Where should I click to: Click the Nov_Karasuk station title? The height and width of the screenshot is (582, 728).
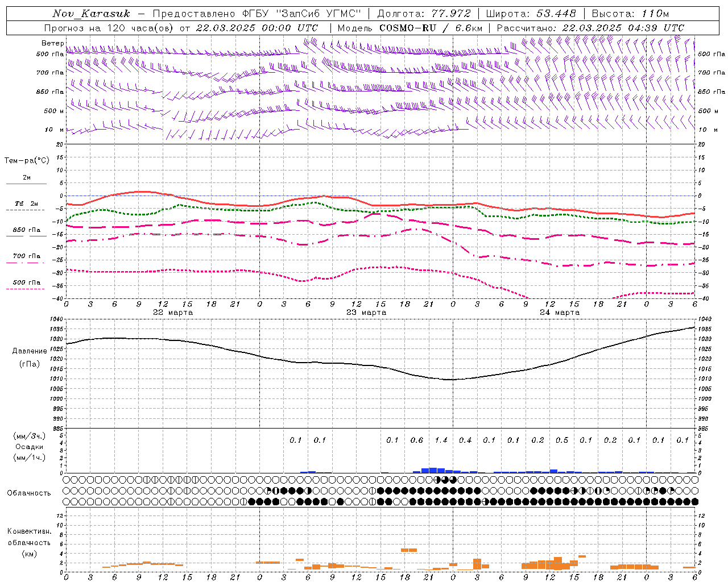tap(91, 13)
